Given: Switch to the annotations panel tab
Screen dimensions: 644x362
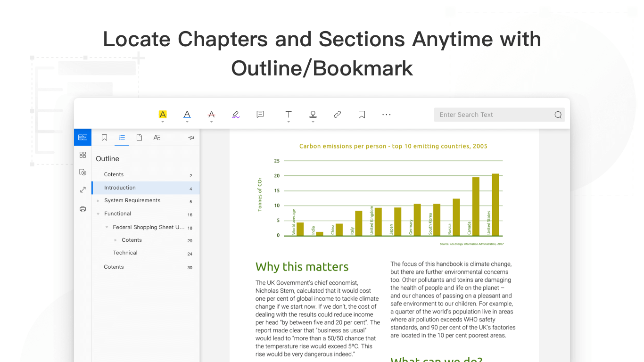Looking at the screenshot, I should tap(157, 138).
